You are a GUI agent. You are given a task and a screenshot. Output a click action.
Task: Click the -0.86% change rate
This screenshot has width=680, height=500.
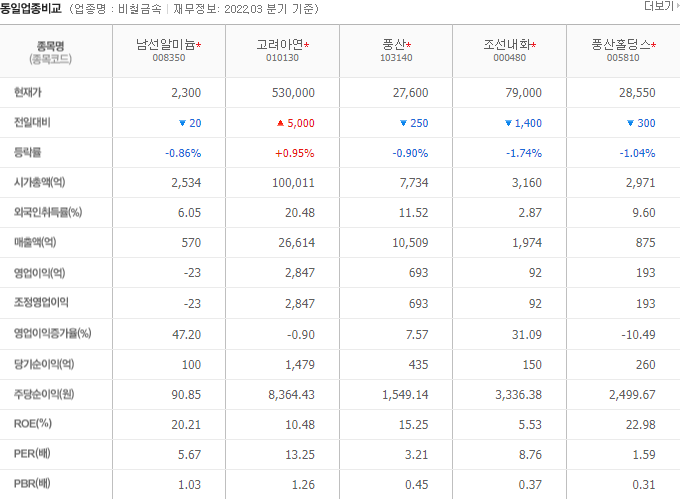[183, 153]
